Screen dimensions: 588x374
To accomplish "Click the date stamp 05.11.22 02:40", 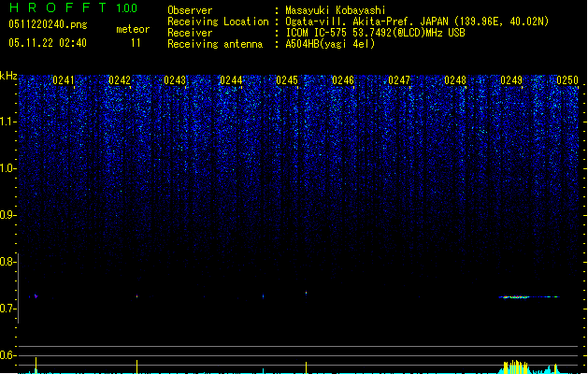I will (48, 43).
